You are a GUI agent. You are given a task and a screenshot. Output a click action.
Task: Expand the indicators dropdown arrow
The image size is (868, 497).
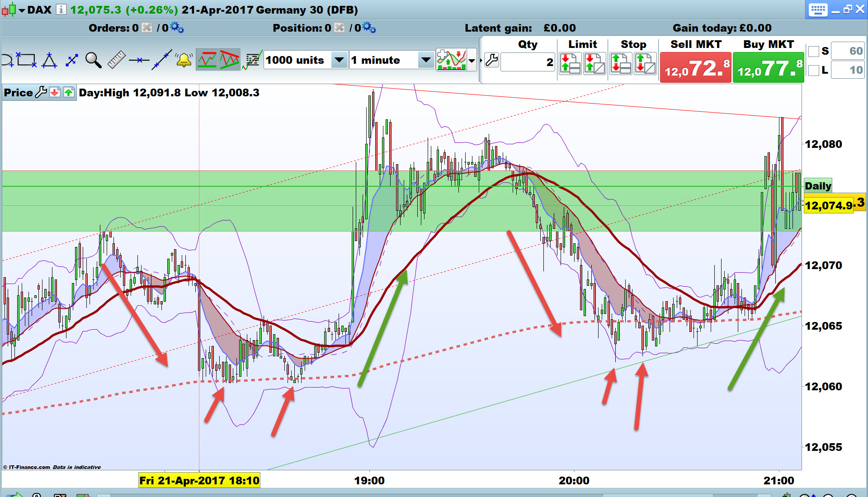(472, 60)
